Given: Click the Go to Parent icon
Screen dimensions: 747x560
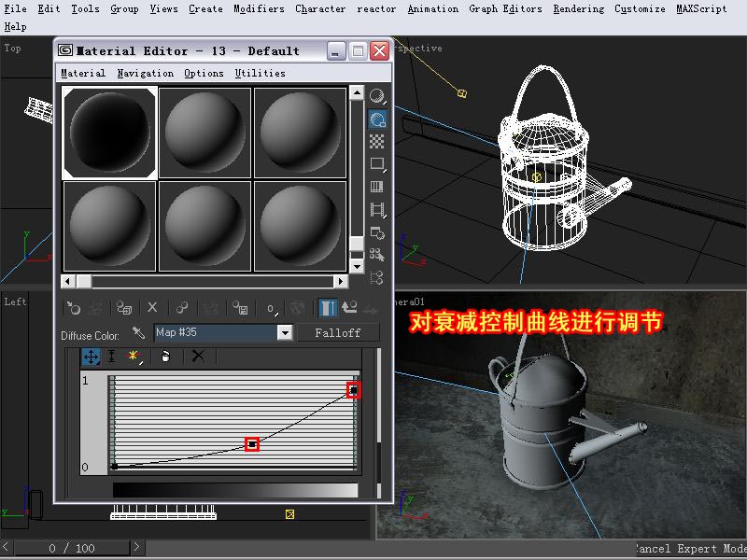Looking at the screenshot, I should coord(350,307).
